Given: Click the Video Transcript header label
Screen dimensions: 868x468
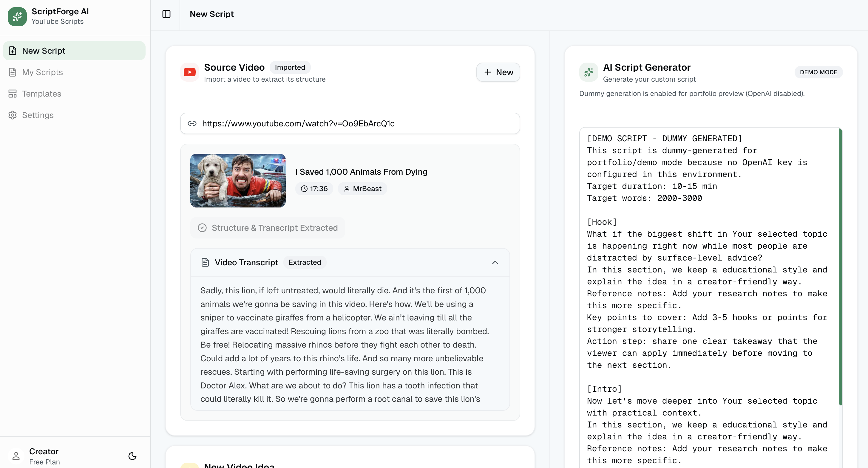Looking at the screenshot, I should click(x=246, y=262).
